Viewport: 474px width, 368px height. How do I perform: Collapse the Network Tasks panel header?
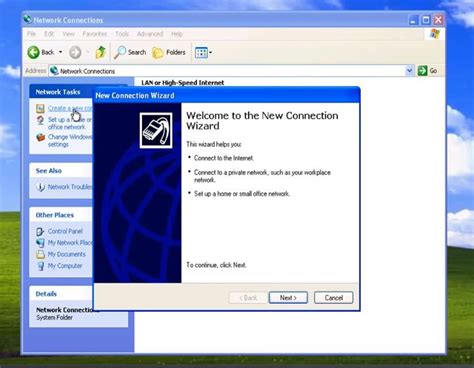tap(61, 92)
